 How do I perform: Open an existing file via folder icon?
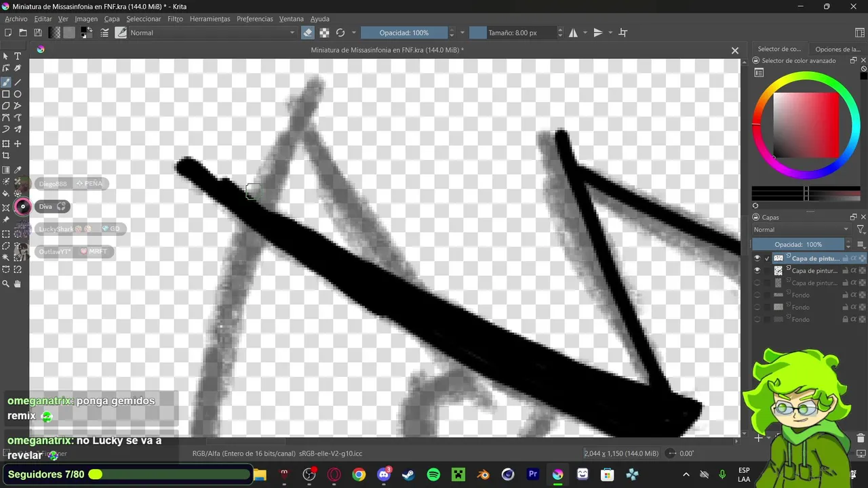click(x=23, y=33)
